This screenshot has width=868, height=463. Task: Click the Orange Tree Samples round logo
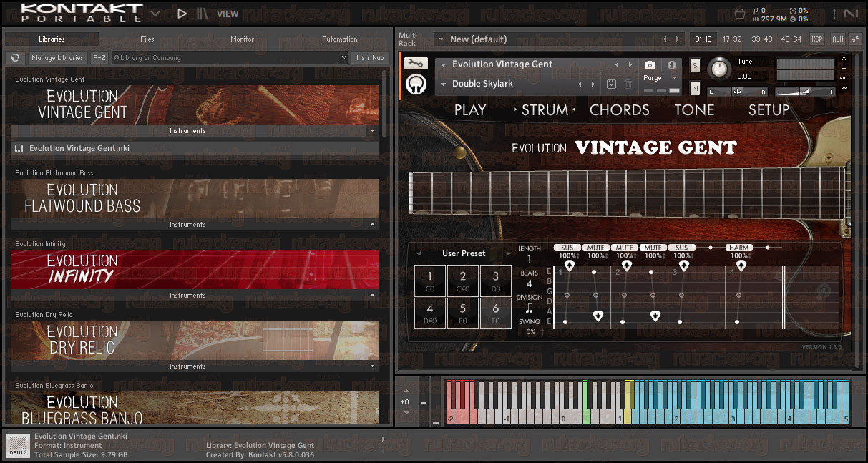click(x=416, y=84)
